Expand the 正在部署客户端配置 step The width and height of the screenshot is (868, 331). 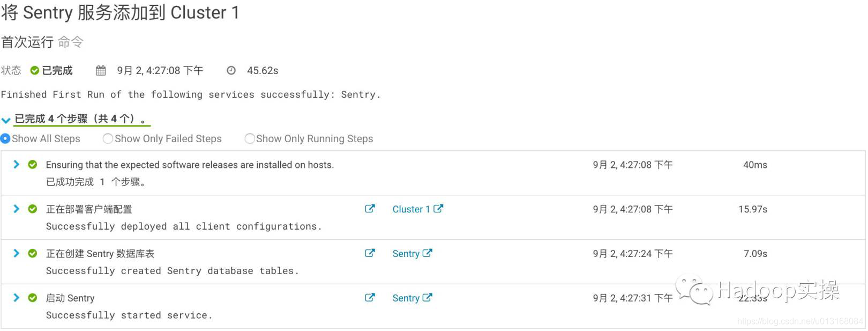coord(16,209)
